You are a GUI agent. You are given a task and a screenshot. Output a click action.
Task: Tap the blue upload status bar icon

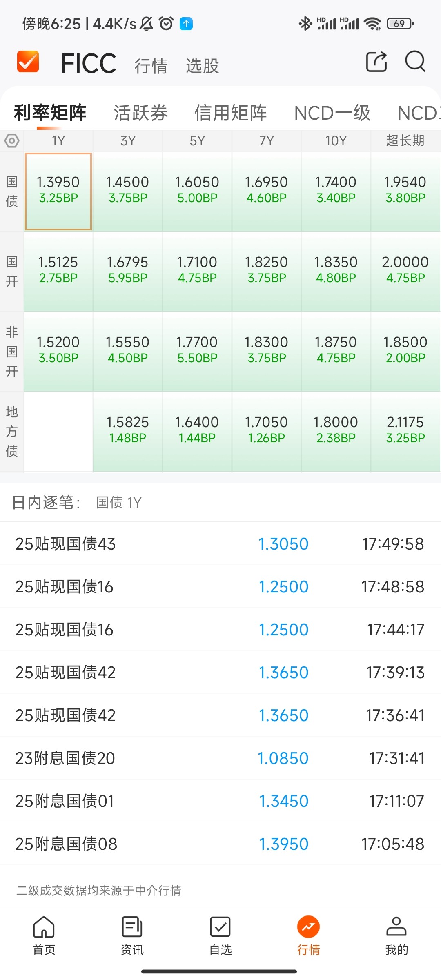point(186,24)
